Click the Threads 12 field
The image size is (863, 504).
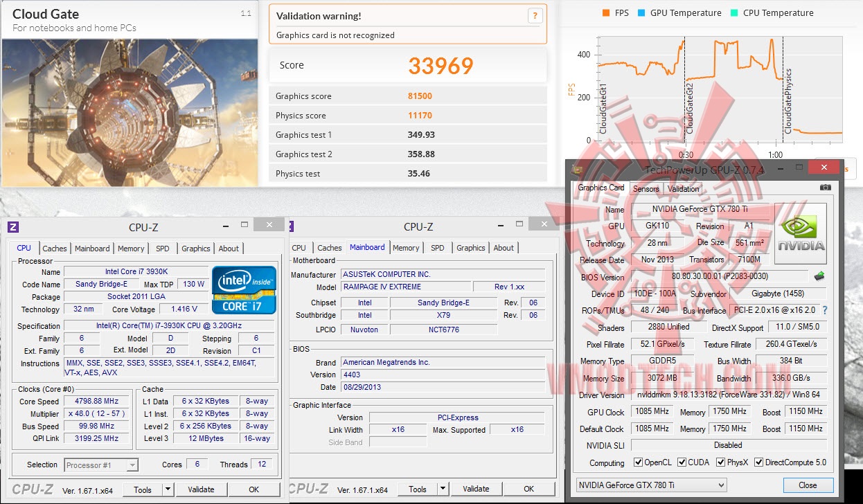[x=262, y=465]
